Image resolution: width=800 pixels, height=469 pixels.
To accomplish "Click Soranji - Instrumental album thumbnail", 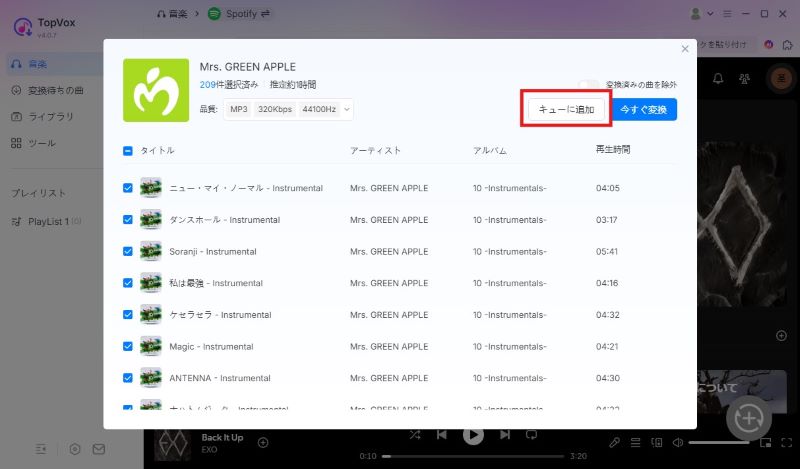I will pyautogui.click(x=151, y=251).
